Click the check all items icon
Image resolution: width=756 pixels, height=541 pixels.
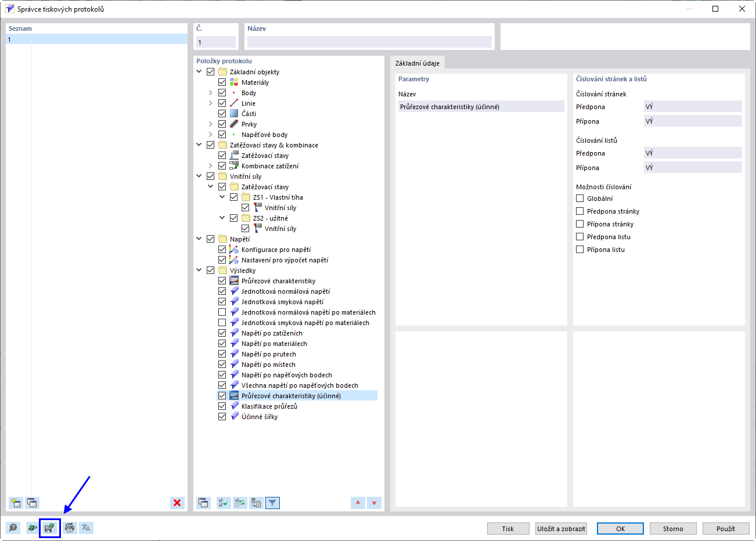[224, 503]
